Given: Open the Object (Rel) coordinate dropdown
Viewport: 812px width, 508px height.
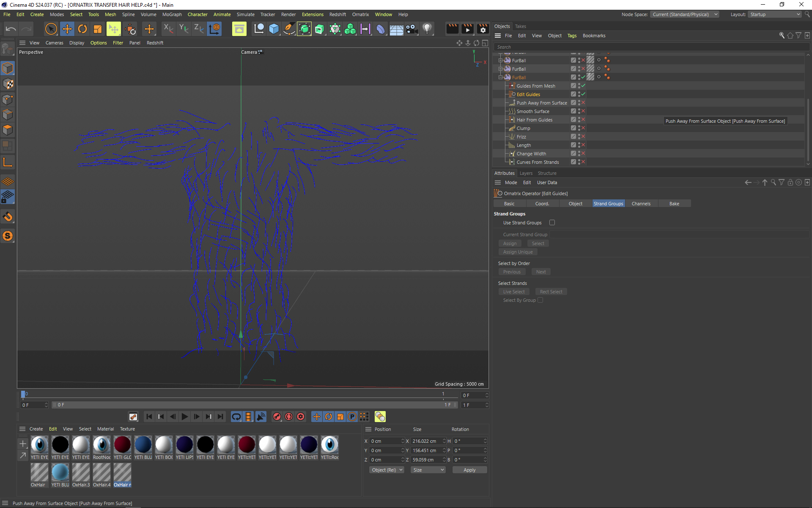Looking at the screenshot, I should [x=387, y=470].
